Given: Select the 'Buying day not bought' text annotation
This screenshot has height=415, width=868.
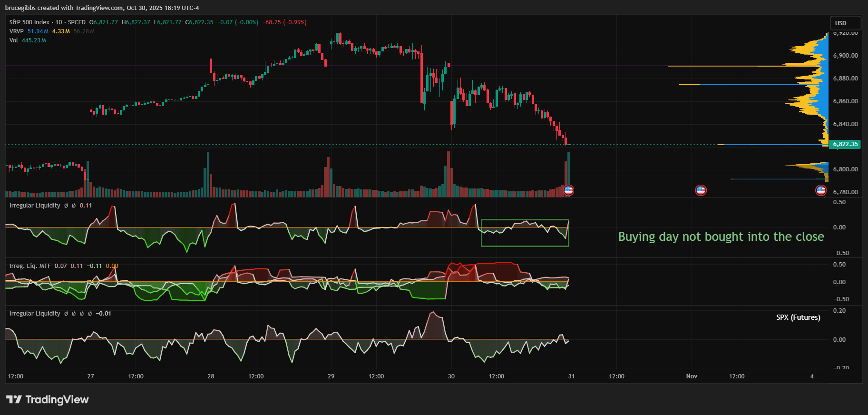Looking at the screenshot, I should (x=721, y=237).
